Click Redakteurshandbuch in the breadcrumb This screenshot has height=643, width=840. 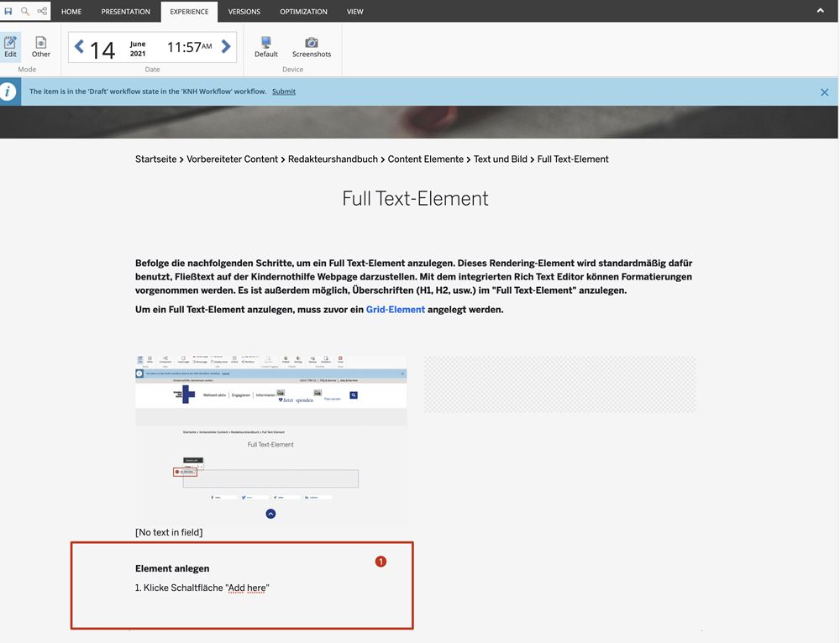click(333, 159)
